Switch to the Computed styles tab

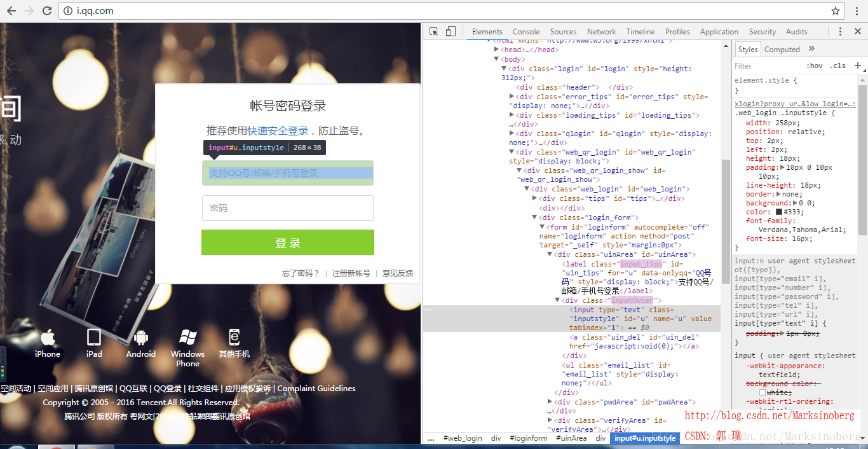click(x=782, y=50)
